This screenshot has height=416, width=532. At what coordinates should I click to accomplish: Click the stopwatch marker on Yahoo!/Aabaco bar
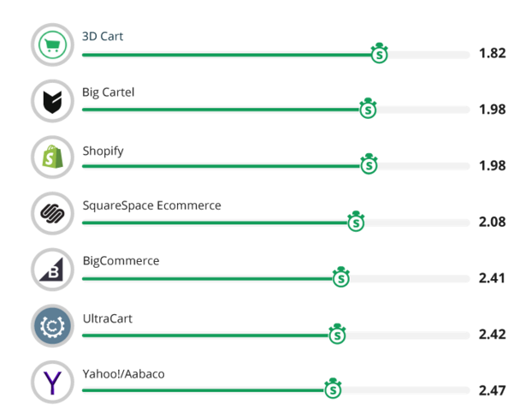click(333, 388)
